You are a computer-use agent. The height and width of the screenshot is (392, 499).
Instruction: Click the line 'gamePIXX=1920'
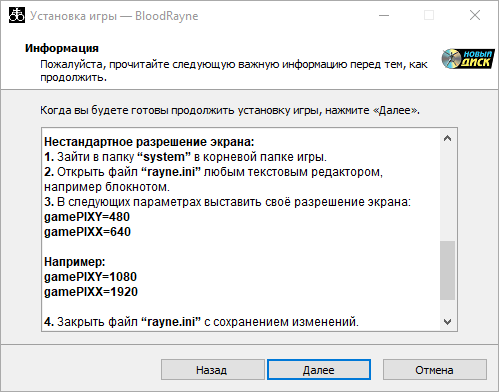91,292
